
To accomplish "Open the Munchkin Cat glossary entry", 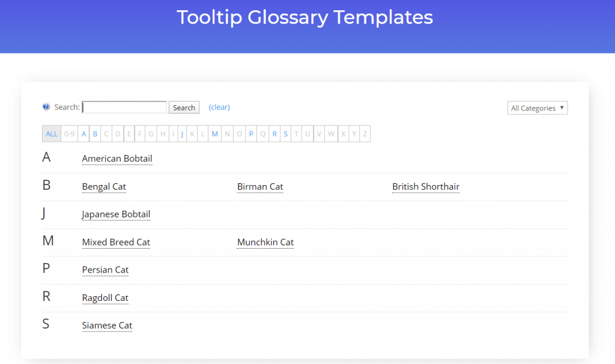I will [265, 242].
